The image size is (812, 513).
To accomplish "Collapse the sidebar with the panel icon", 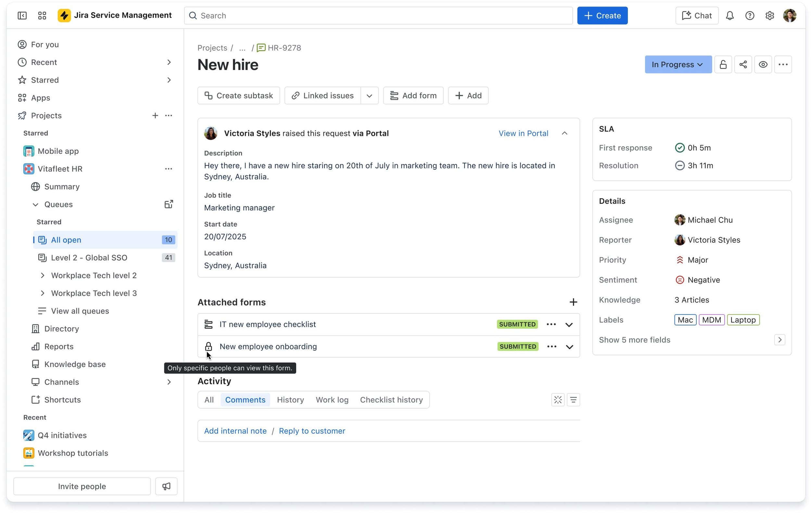I will click(22, 16).
